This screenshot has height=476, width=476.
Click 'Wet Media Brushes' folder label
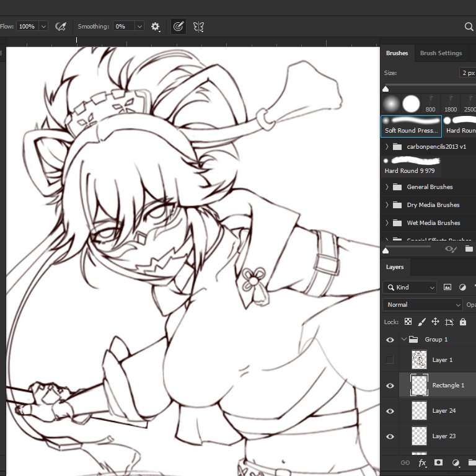click(x=433, y=223)
